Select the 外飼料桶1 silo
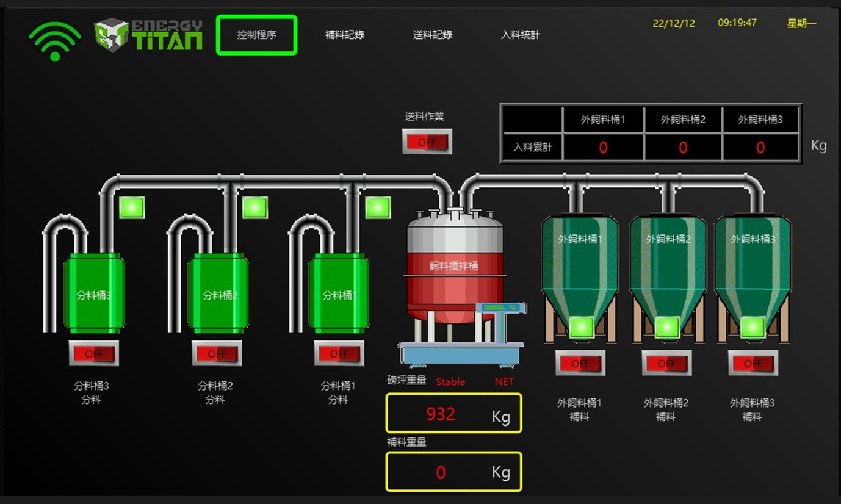841x504 pixels. click(x=579, y=268)
